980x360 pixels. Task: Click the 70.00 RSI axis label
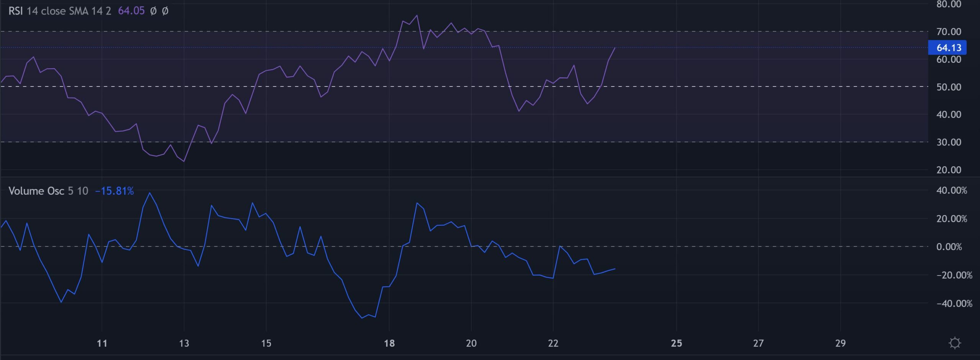click(x=949, y=32)
